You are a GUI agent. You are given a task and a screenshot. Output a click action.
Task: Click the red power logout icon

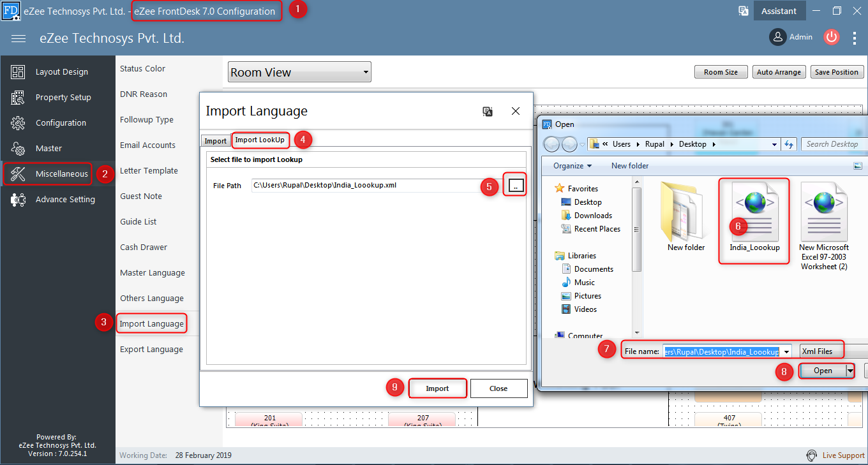pyautogui.click(x=831, y=37)
